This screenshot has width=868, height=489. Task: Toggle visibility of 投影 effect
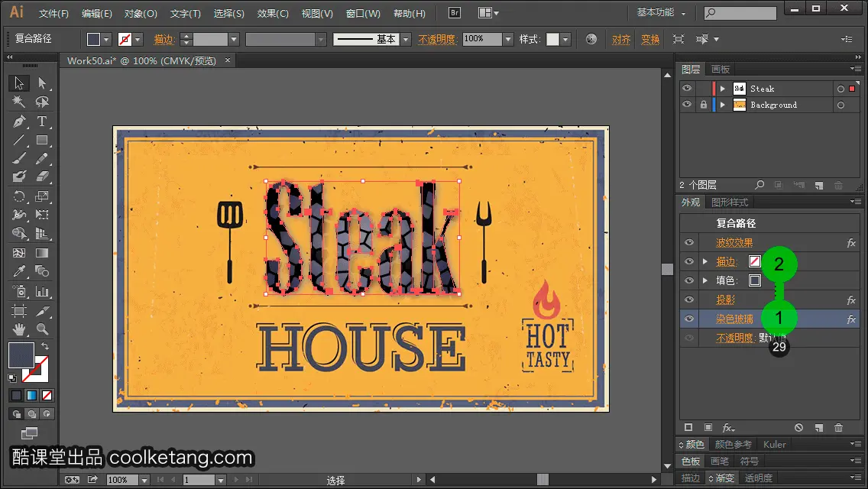[x=689, y=300]
